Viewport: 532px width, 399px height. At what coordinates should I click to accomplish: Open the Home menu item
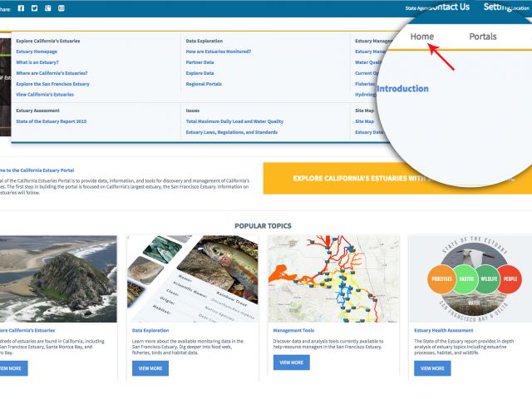[421, 37]
